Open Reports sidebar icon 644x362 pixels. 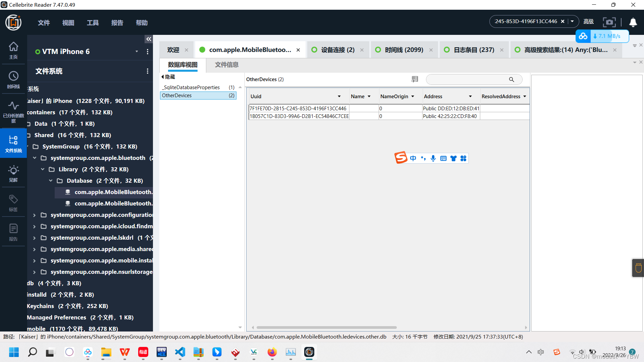pyautogui.click(x=13, y=232)
